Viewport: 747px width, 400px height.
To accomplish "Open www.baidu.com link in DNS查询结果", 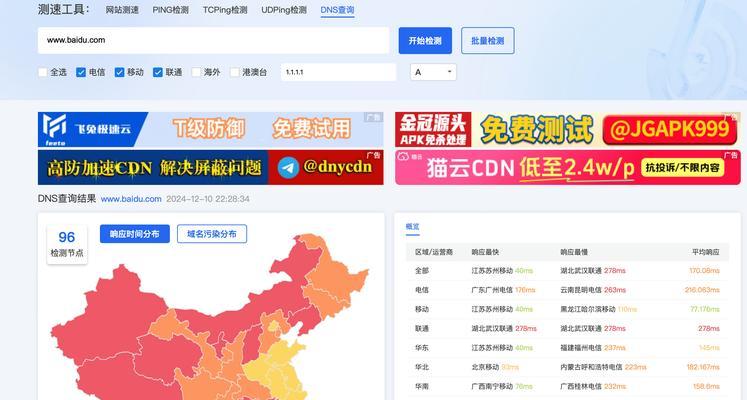I will tap(131, 199).
